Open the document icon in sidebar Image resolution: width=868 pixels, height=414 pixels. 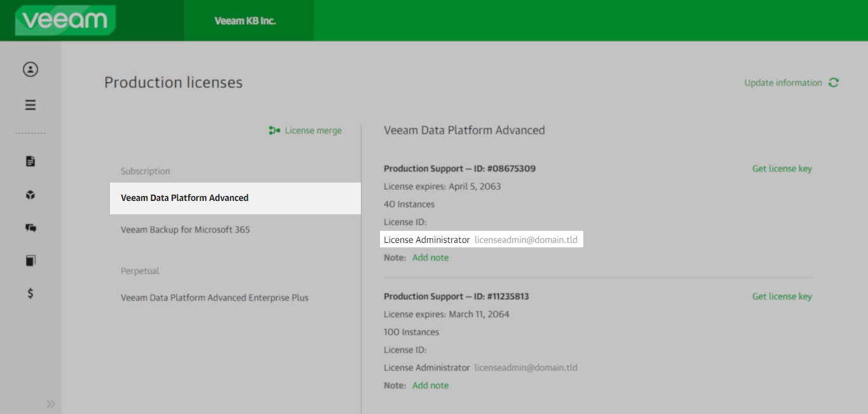[31, 162]
